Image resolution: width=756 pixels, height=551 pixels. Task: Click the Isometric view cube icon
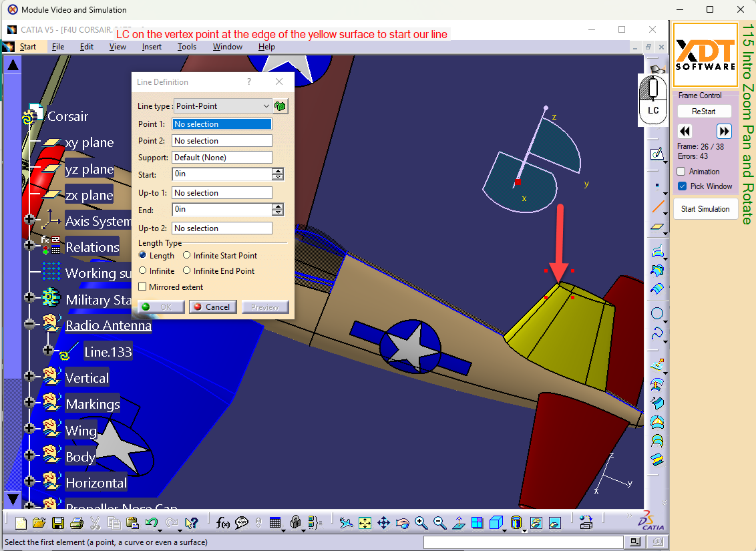coord(496,523)
